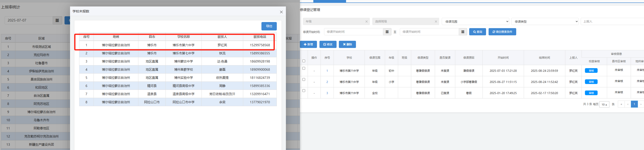The width and height of the screenshot is (644, 150).
Task: Click the 删除 delete button
Action: click(347, 44)
